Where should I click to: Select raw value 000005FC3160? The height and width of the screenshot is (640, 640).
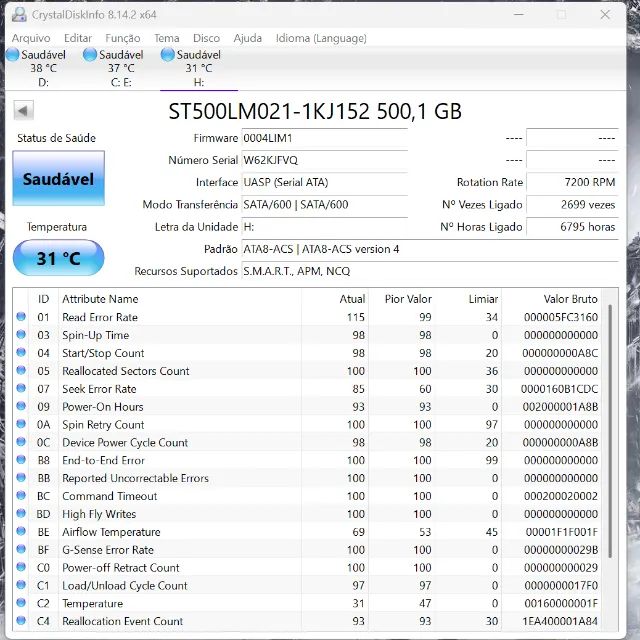pos(561,317)
